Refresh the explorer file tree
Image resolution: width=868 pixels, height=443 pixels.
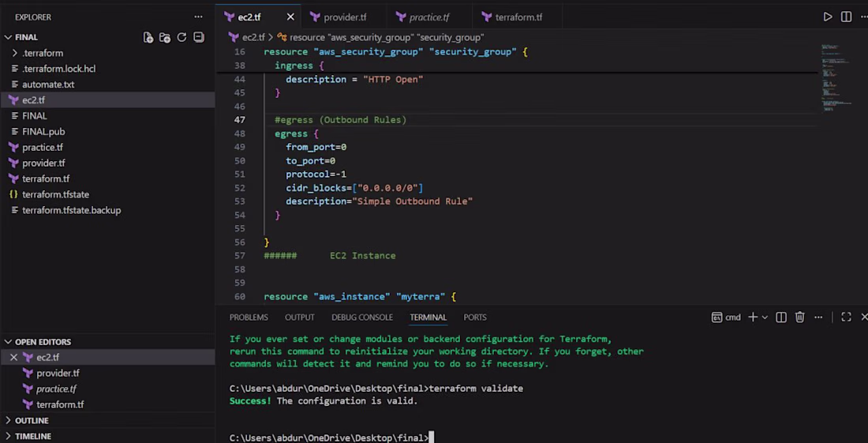click(181, 37)
